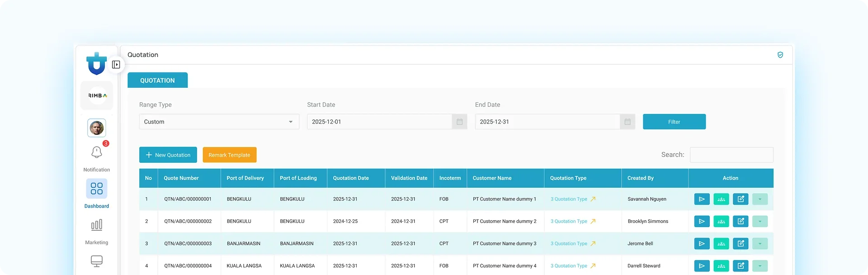This screenshot has height=275, width=868.
Task: Click the shield check icon in header
Action: point(780,55)
